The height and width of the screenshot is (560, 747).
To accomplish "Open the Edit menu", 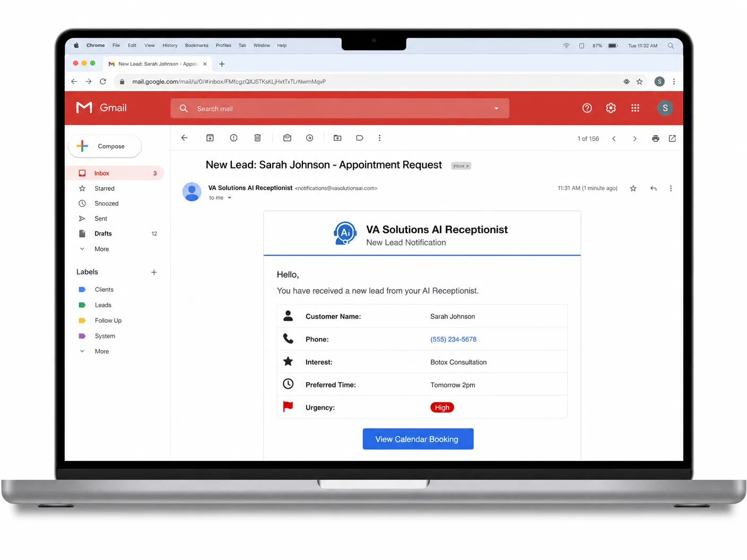I will 132,46.
